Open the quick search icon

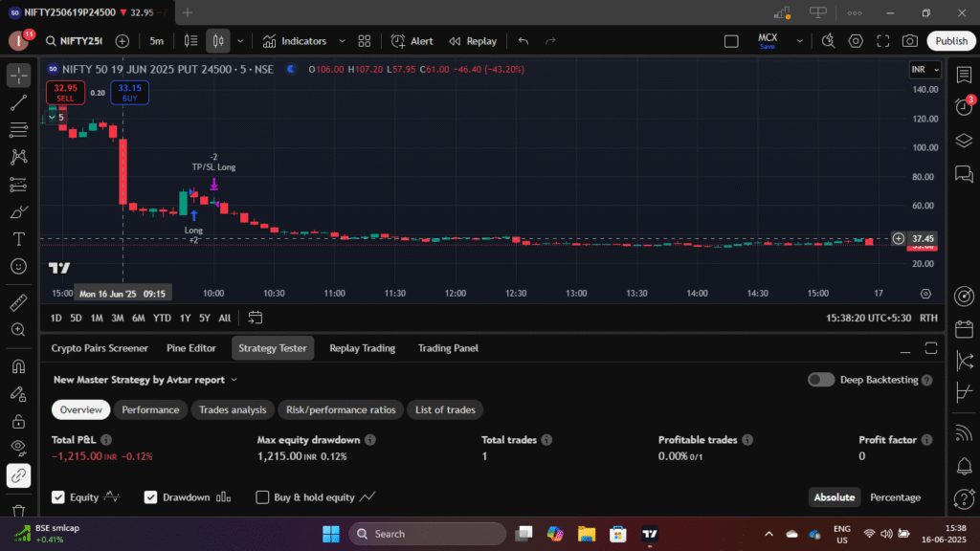coord(828,41)
